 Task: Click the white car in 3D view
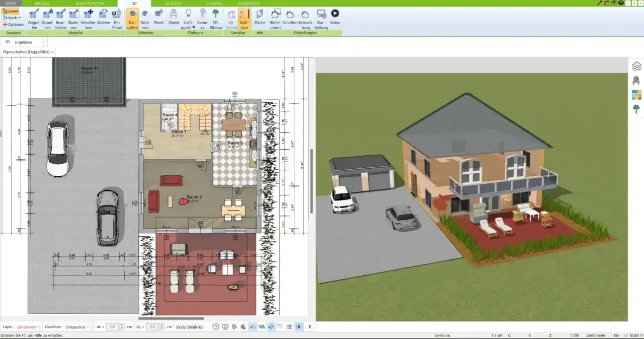click(342, 199)
